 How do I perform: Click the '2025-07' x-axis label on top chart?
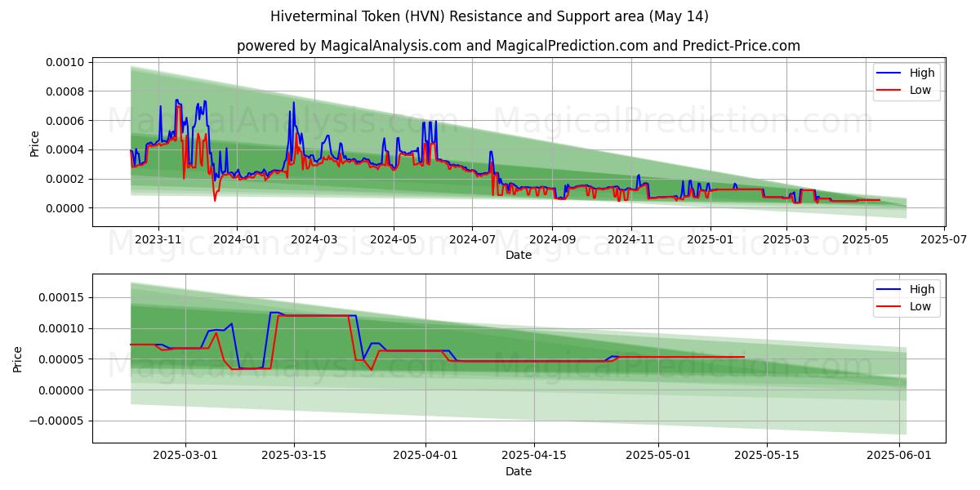click(x=944, y=239)
